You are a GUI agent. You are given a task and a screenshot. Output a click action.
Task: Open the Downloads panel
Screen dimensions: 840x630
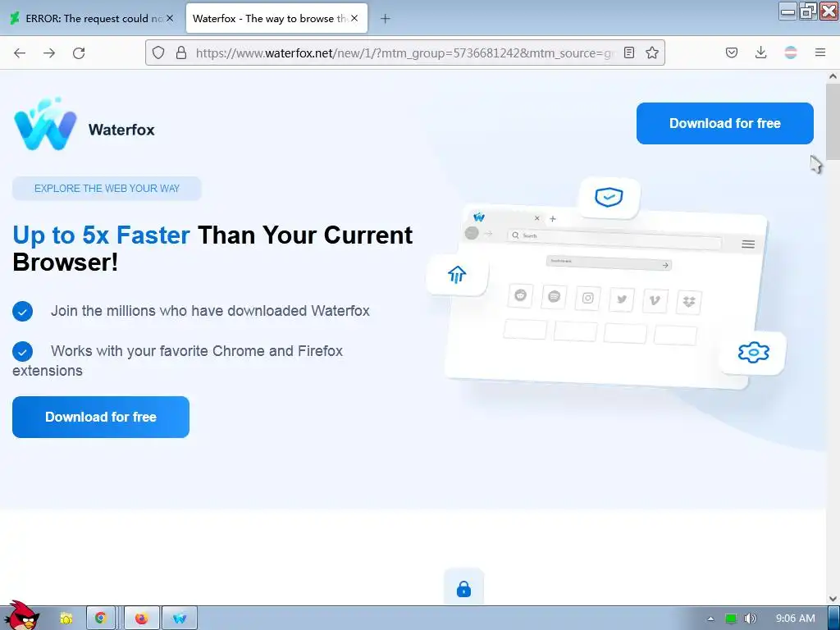click(x=760, y=52)
